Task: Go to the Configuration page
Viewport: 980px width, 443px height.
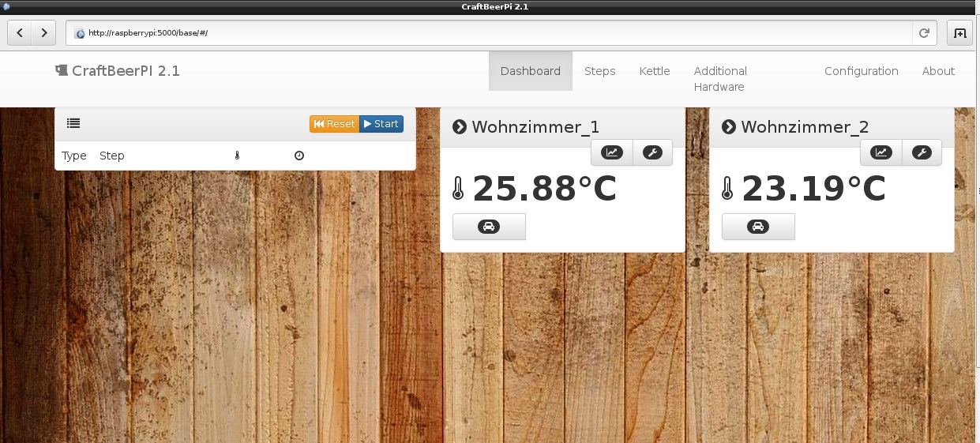Action: (861, 71)
